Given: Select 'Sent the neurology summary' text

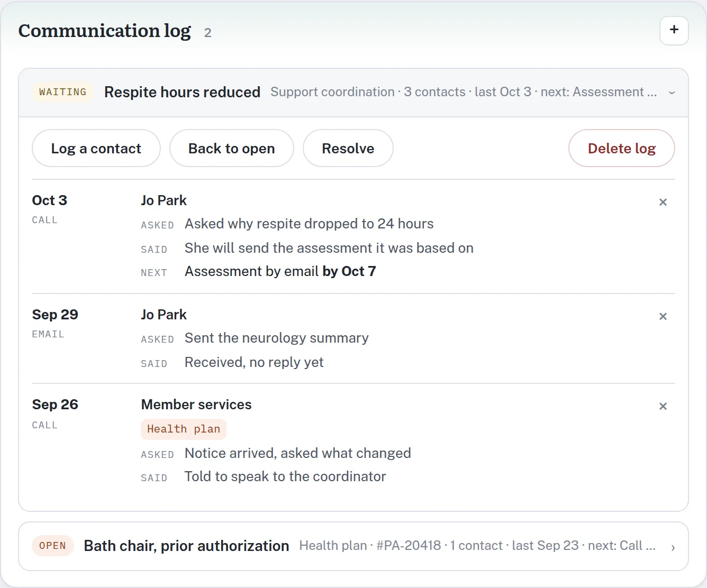Looking at the screenshot, I should click(276, 338).
